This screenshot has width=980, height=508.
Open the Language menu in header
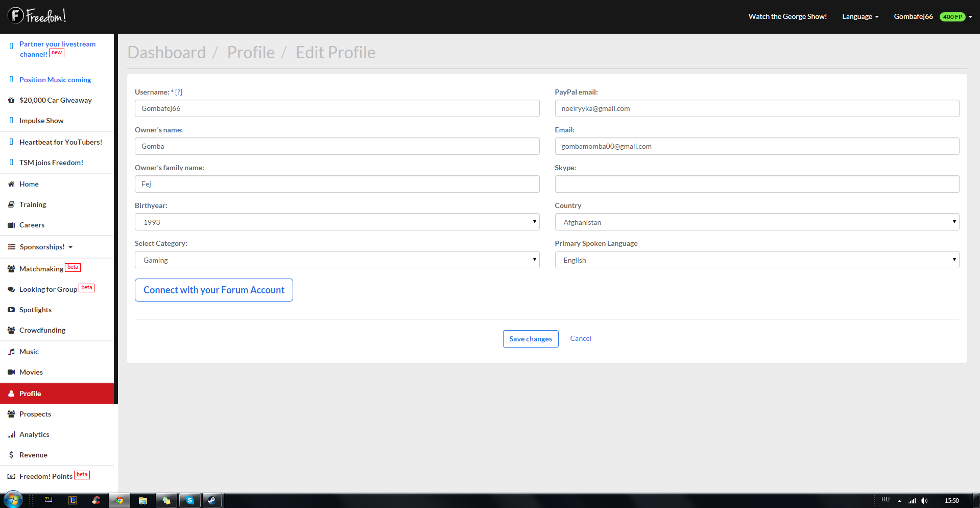(x=861, y=16)
